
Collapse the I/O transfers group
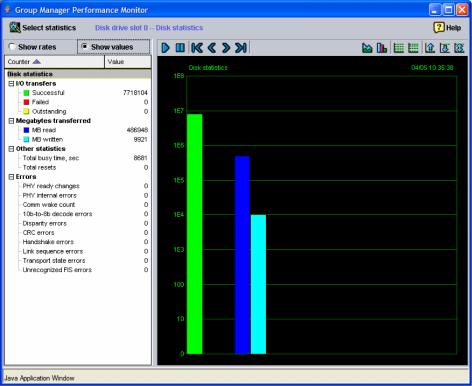click(x=11, y=84)
